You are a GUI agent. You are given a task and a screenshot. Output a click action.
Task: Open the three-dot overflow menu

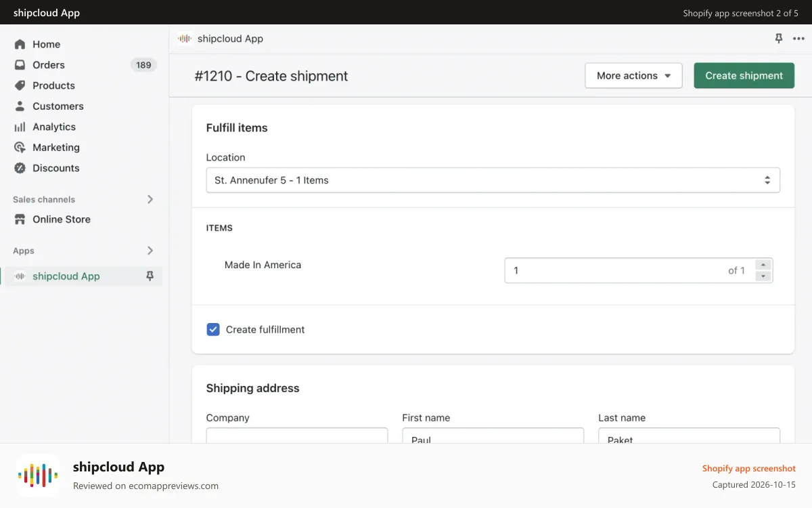click(x=798, y=39)
